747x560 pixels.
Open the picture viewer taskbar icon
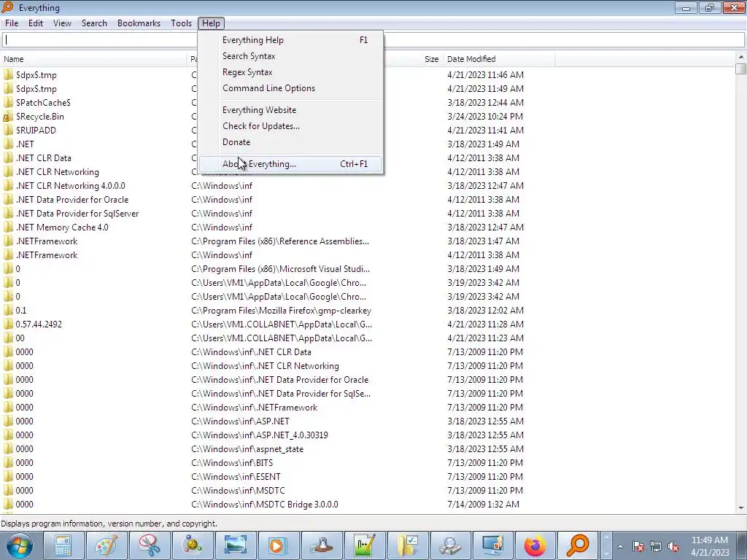(x=236, y=545)
